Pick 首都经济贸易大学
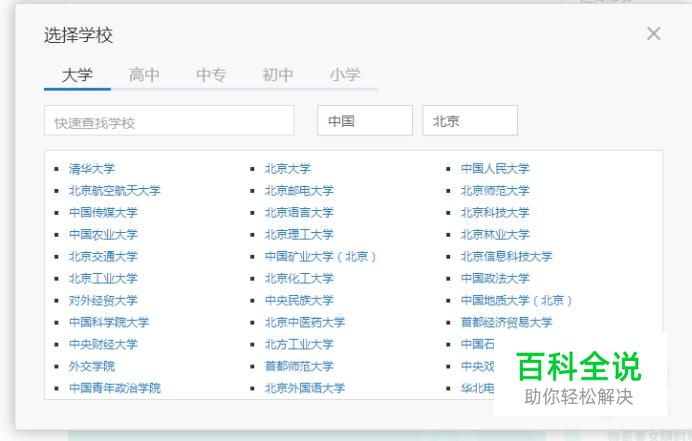Image resolution: width=692 pixels, height=441 pixels. (x=507, y=322)
